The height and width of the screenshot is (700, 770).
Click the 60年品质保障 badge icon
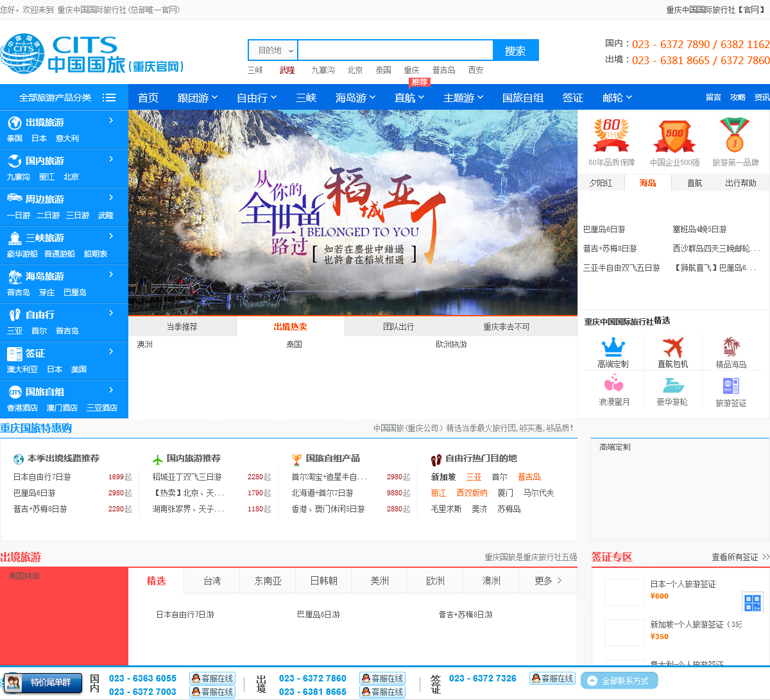click(x=612, y=135)
